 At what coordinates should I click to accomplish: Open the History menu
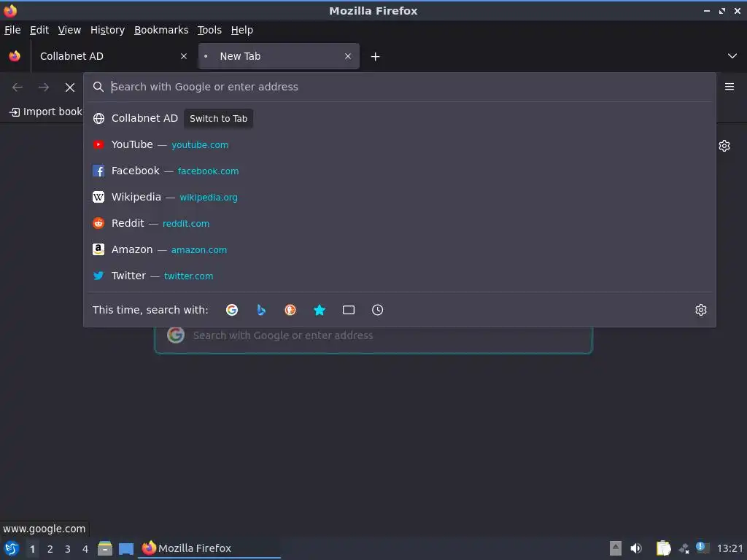108,30
